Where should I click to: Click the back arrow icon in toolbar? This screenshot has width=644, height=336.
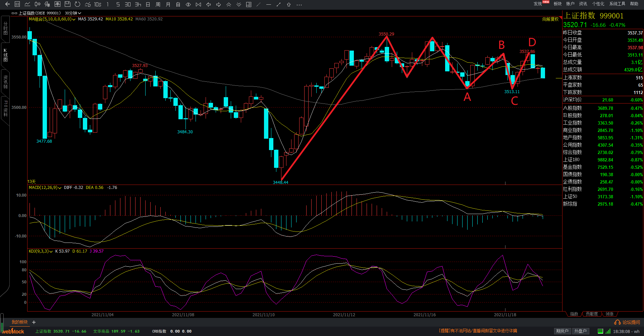[x=7, y=4]
